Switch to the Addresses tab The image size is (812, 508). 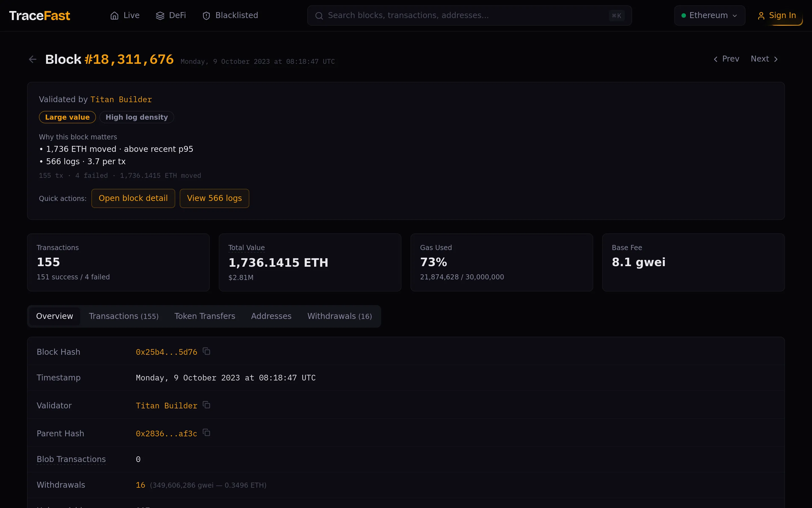pyautogui.click(x=271, y=316)
